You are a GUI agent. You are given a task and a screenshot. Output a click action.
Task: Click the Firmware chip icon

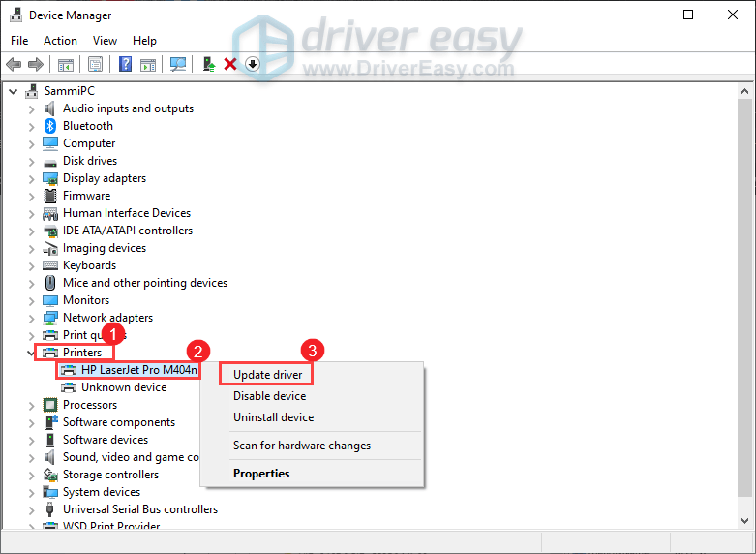(x=50, y=196)
